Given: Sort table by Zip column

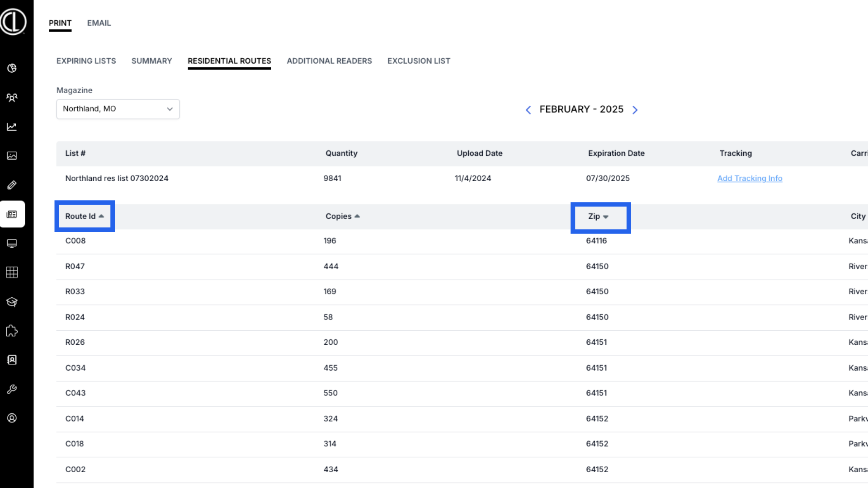Looking at the screenshot, I should pyautogui.click(x=598, y=216).
